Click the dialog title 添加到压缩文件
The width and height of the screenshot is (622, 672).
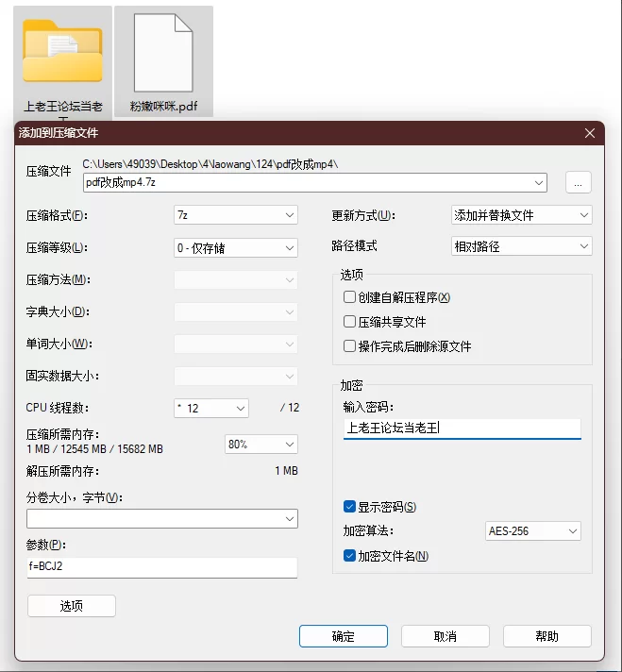(59, 133)
